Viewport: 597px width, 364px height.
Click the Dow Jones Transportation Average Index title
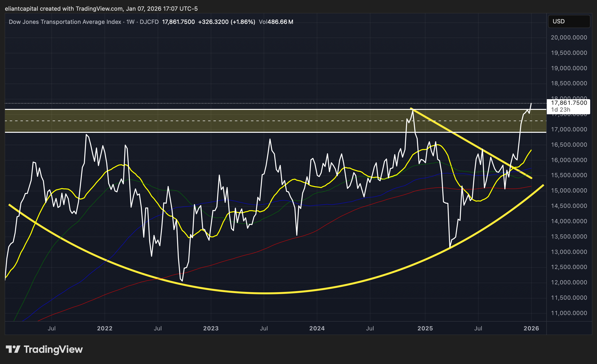65,22
